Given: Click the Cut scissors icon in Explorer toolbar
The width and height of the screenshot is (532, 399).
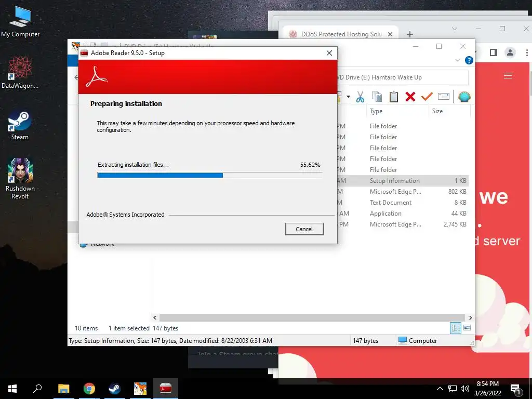Looking at the screenshot, I should click(x=360, y=97).
